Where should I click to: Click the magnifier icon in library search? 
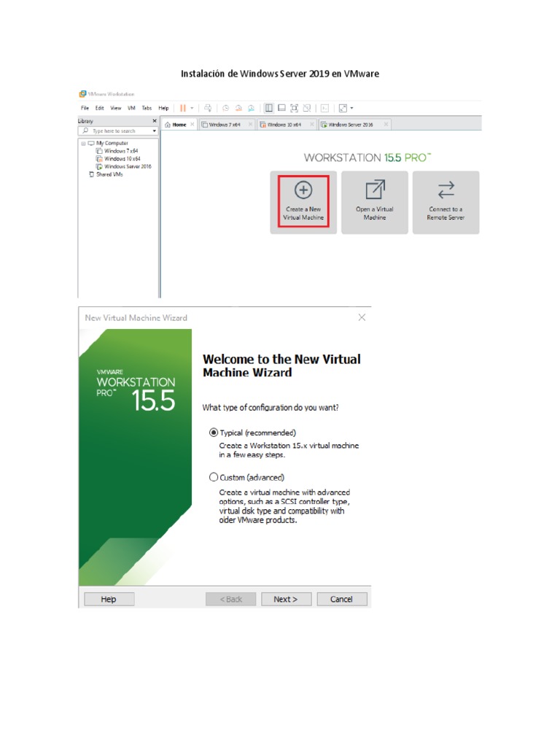85,131
